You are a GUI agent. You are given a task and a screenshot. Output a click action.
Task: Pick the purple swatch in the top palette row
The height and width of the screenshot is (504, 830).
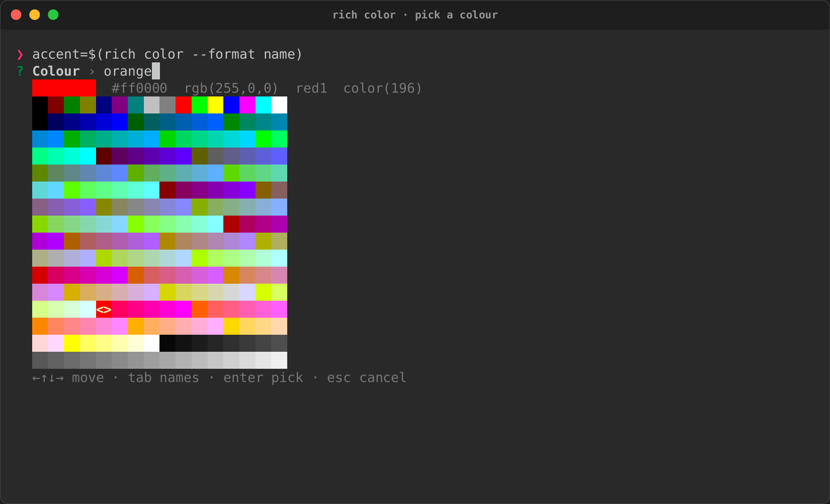[120, 105]
